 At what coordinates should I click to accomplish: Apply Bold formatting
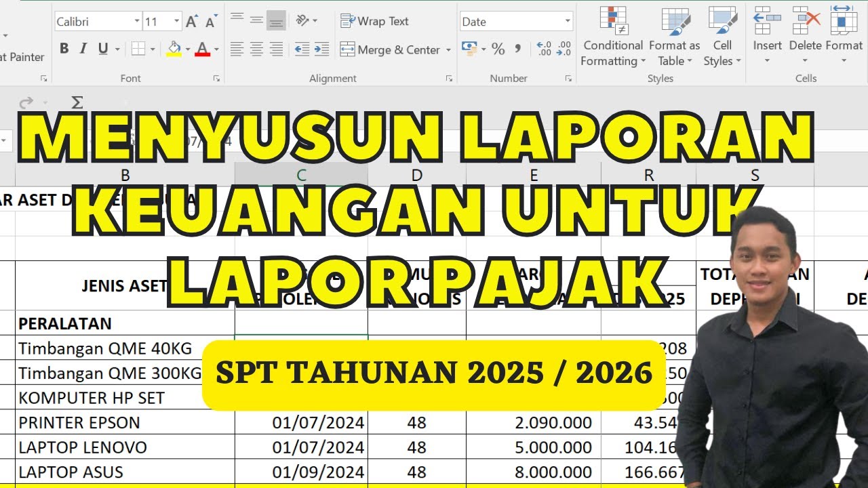click(x=64, y=49)
